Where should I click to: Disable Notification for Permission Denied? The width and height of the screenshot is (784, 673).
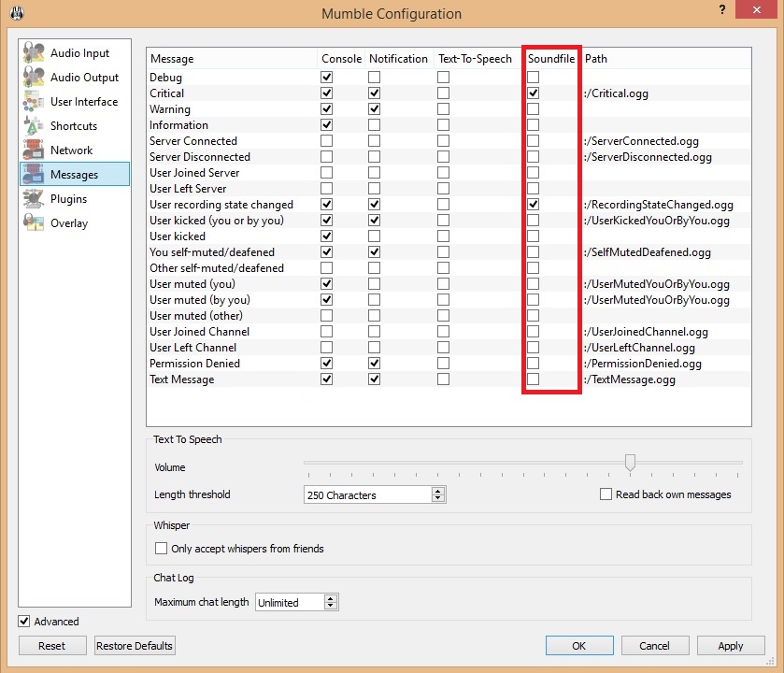pos(374,363)
